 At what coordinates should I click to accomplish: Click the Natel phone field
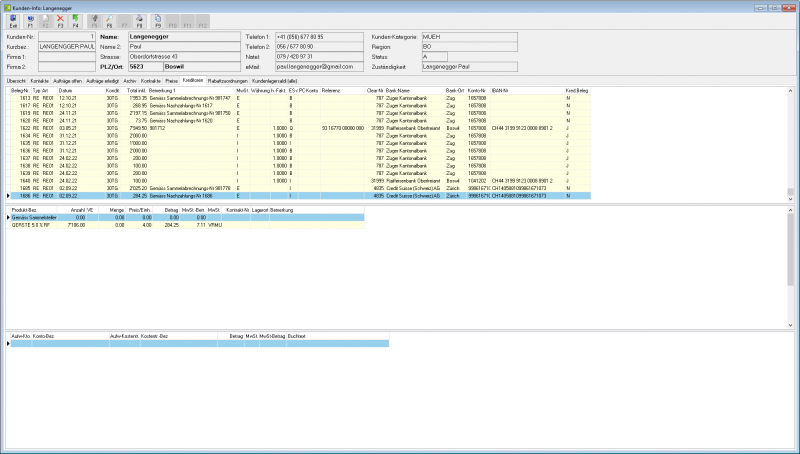[319, 57]
